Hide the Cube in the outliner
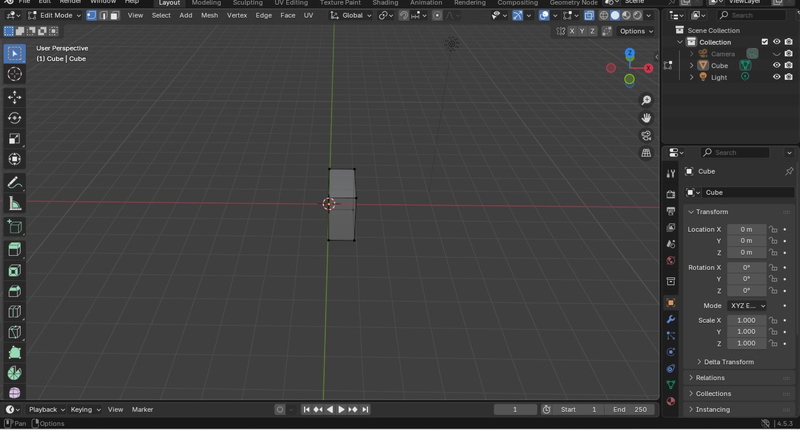 pyautogui.click(x=776, y=65)
